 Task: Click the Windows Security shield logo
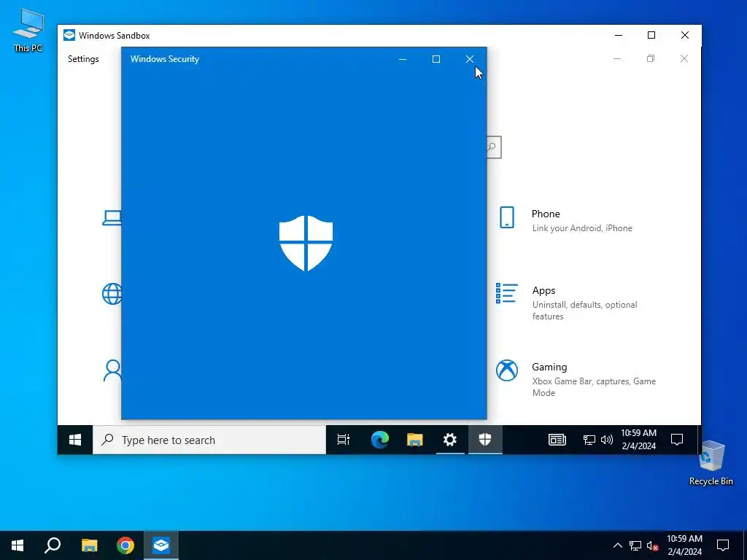(x=306, y=243)
